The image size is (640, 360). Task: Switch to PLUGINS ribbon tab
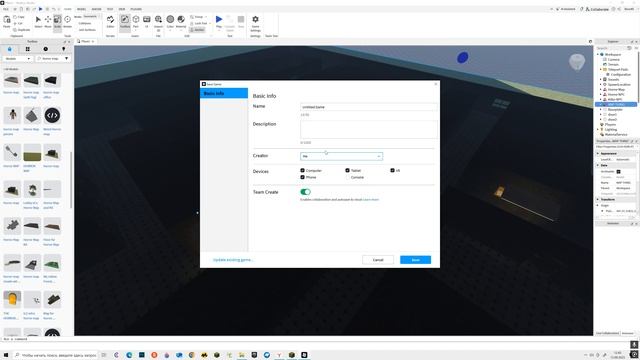coord(136,9)
